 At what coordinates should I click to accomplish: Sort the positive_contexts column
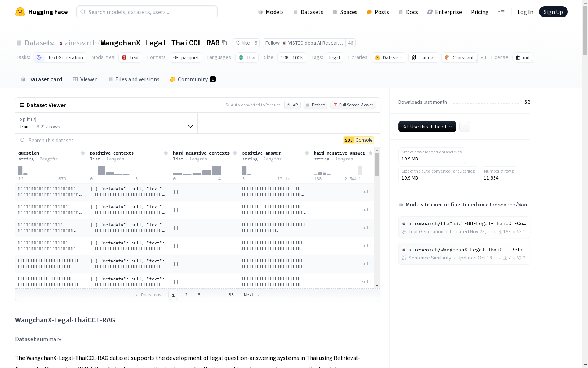point(166,153)
